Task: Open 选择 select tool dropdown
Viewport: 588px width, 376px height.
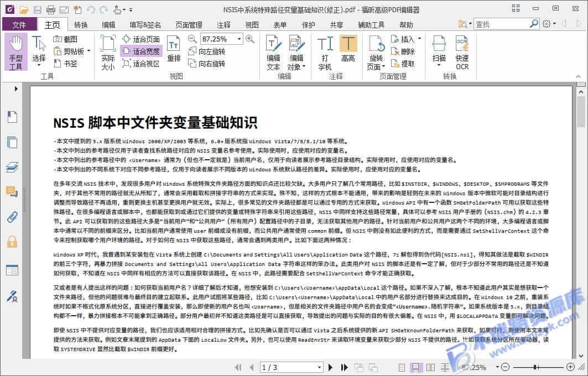Action: (x=39, y=65)
